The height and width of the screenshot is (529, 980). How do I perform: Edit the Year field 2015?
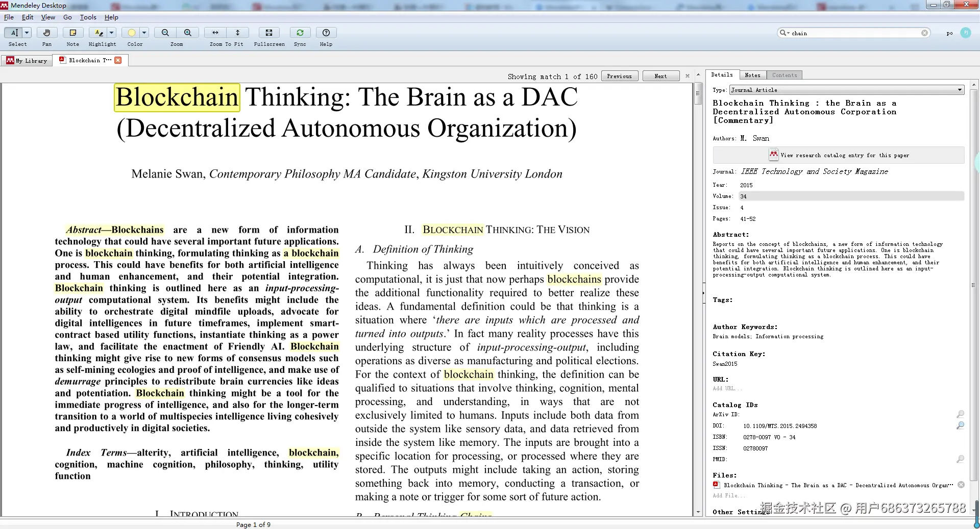[x=746, y=185]
